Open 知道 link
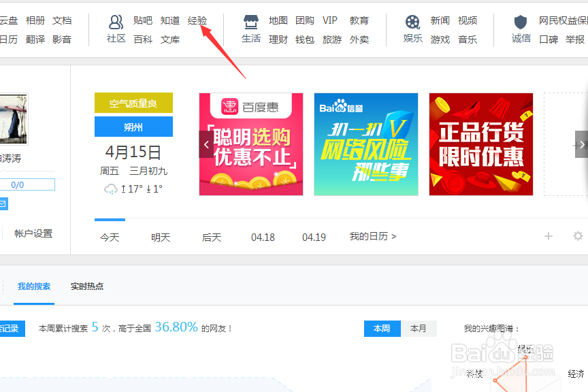This screenshot has width=588, height=392. (x=170, y=20)
